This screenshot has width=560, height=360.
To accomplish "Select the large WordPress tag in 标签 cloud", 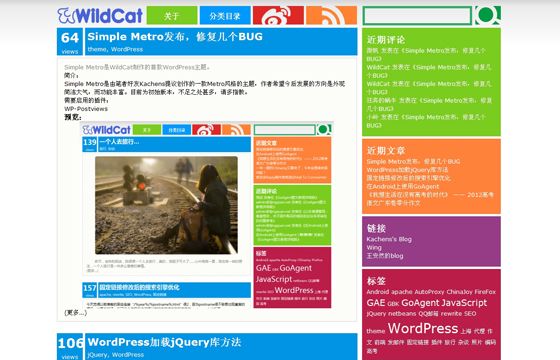I will (423, 328).
